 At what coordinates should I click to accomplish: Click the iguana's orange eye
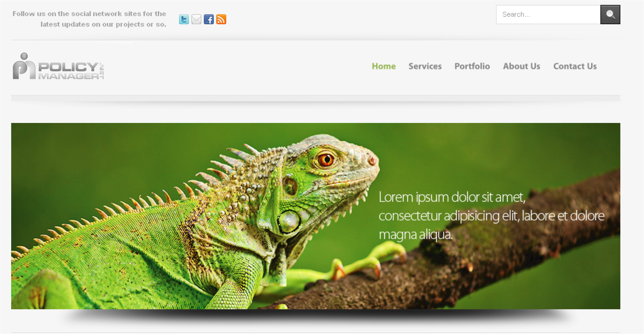point(326,160)
